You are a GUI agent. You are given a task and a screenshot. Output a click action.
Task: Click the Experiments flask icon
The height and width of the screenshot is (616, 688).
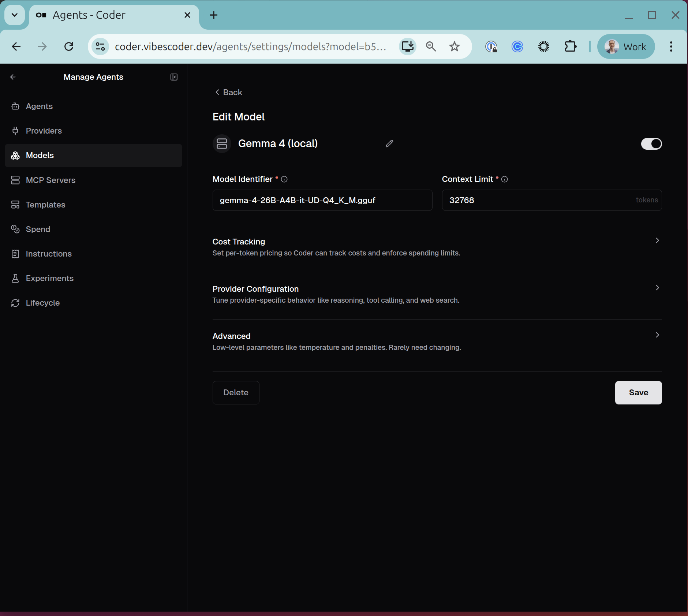click(15, 278)
